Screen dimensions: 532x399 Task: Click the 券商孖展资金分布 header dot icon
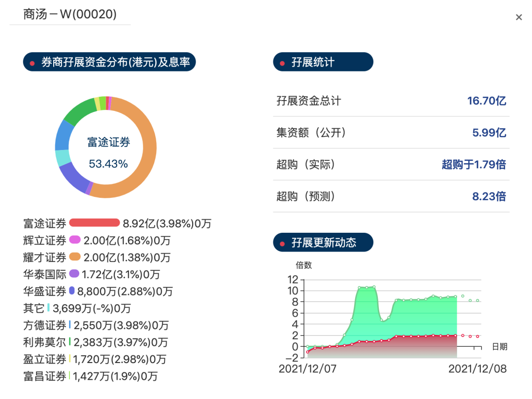coord(31,62)
